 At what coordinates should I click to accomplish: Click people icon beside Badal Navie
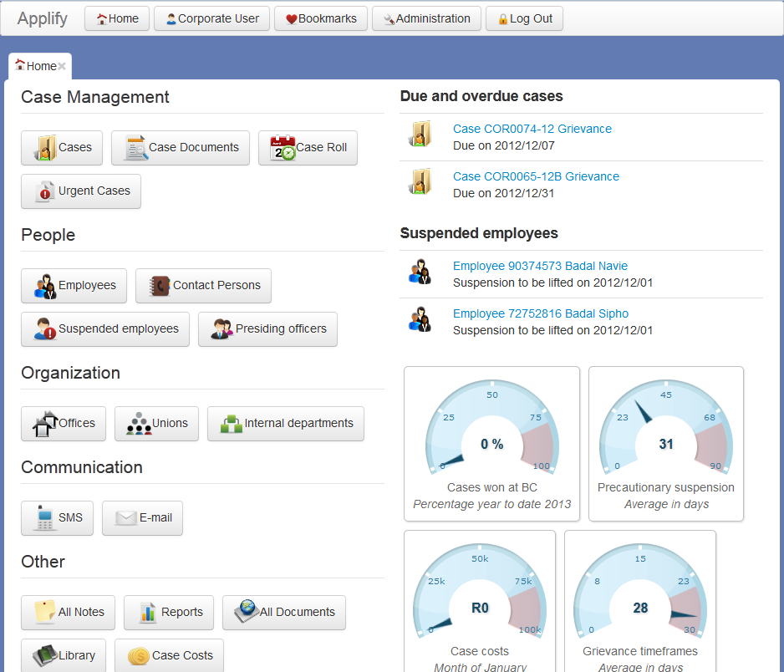(x=420, y=272)
